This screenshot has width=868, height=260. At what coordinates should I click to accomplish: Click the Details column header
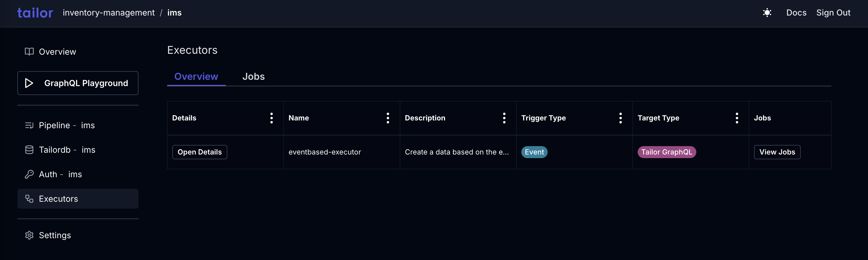coord(184,118)
